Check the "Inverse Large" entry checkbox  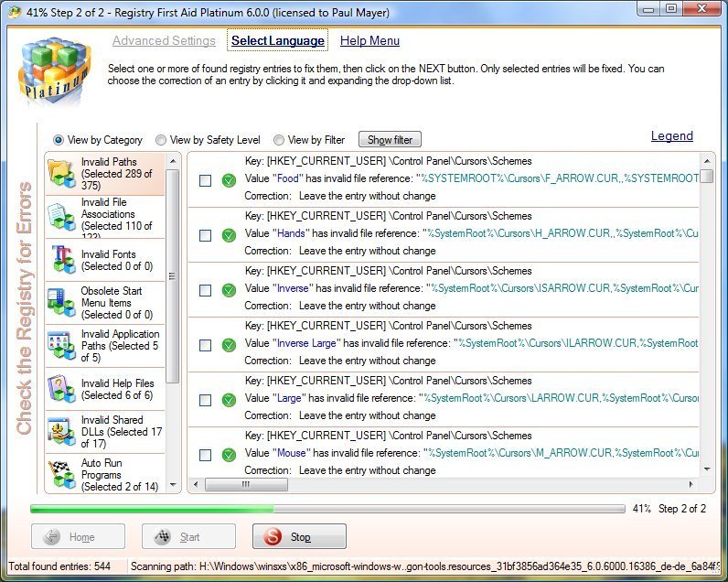pyautogui.click(x=206, y=345)
